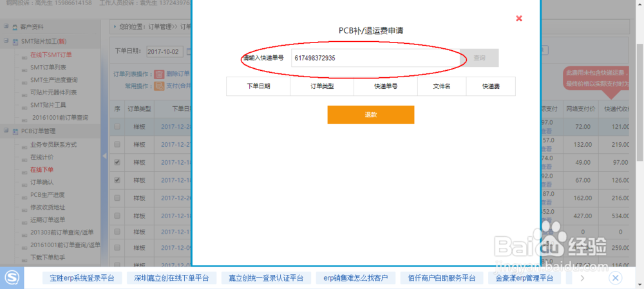Open 业务专员联系方式 in sidebar
The image size is (644, 289).
click(53, 145)
